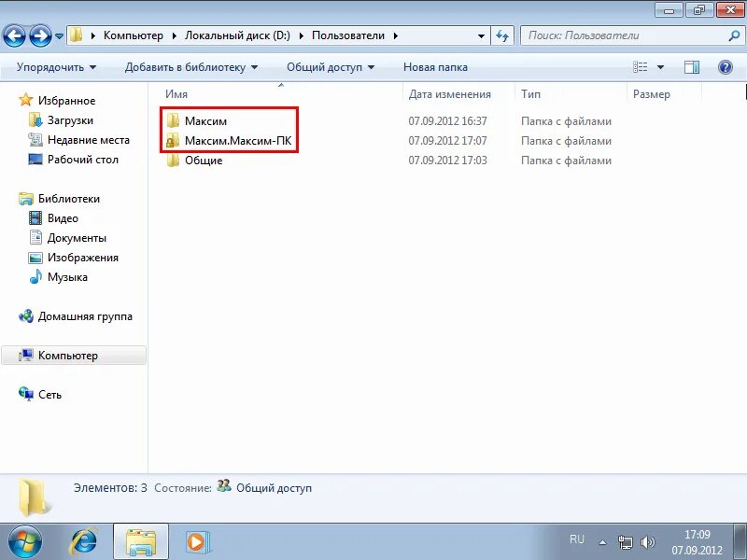747x560 pixels.
Task: Open the address bar history dropdown
Action: pyautogui.click(x=481, y=35)
